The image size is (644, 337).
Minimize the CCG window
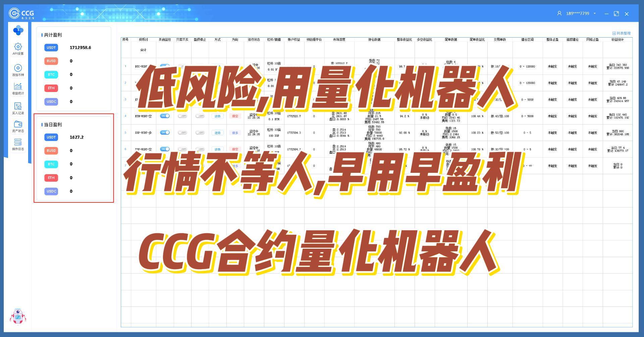606,14
